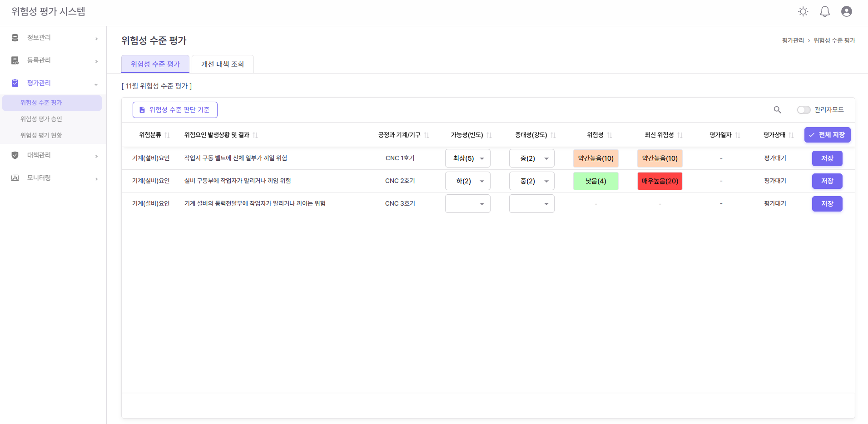Enable the 관리자모드 toggle switch
868x424 pixels.
pos(804,110)
